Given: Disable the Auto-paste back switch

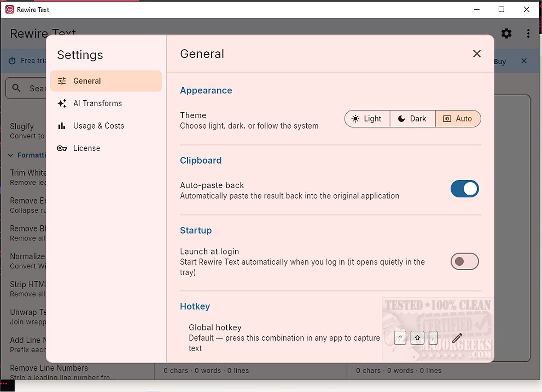Looking at the screenshot, I should click(465, 189).
